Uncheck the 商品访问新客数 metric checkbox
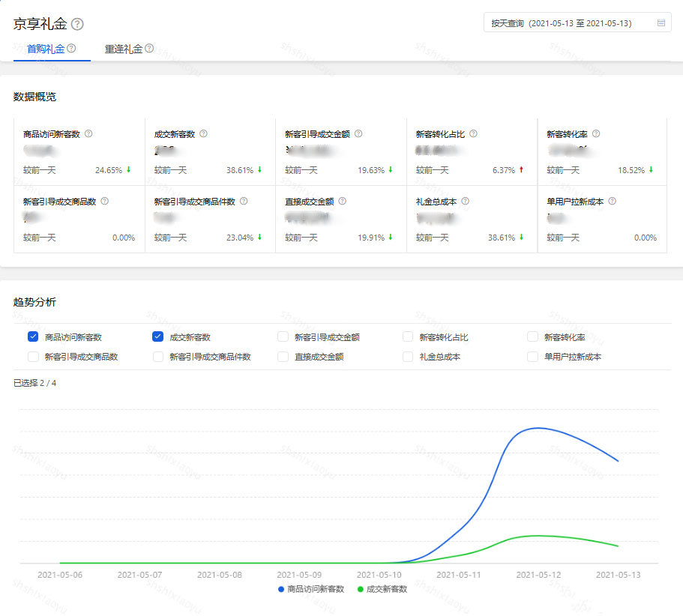 [x=32, y=336]
